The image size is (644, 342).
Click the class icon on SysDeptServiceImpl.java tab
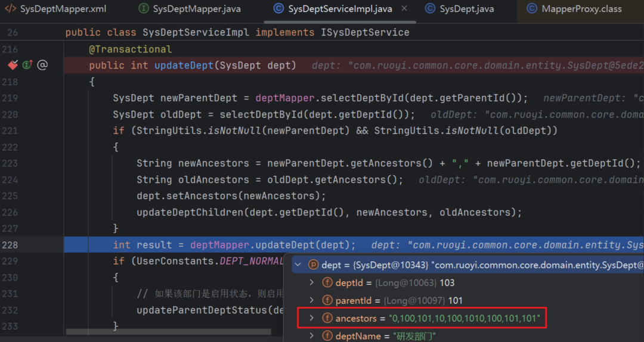279,8
